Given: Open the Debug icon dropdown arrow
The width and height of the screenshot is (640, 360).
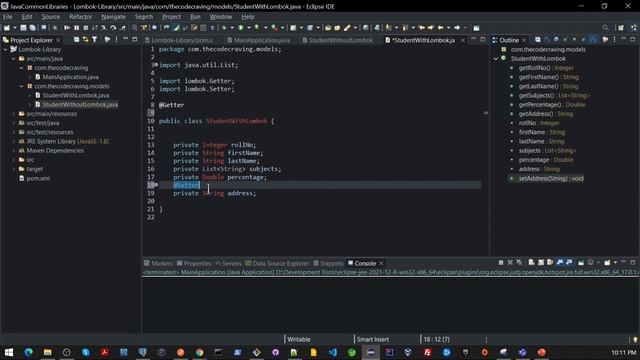Looking at the screenshot, I should point(232,28).
